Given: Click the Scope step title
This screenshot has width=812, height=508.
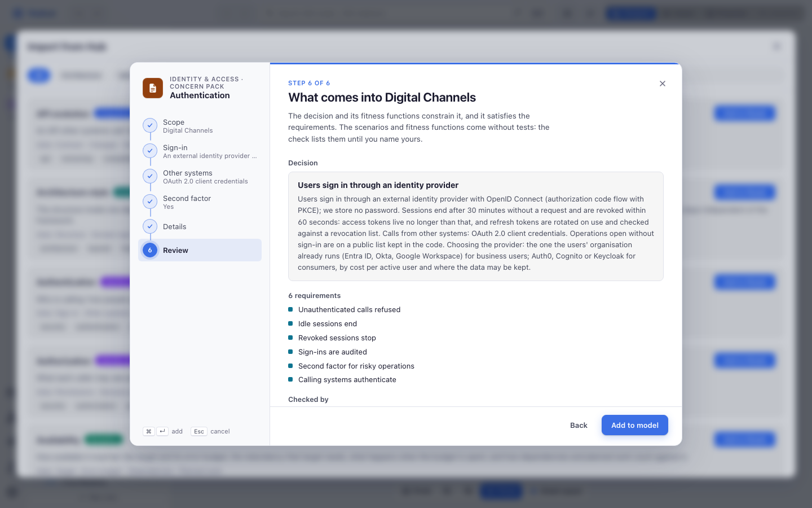Looking at the screenshot, I should coord(174,122).
